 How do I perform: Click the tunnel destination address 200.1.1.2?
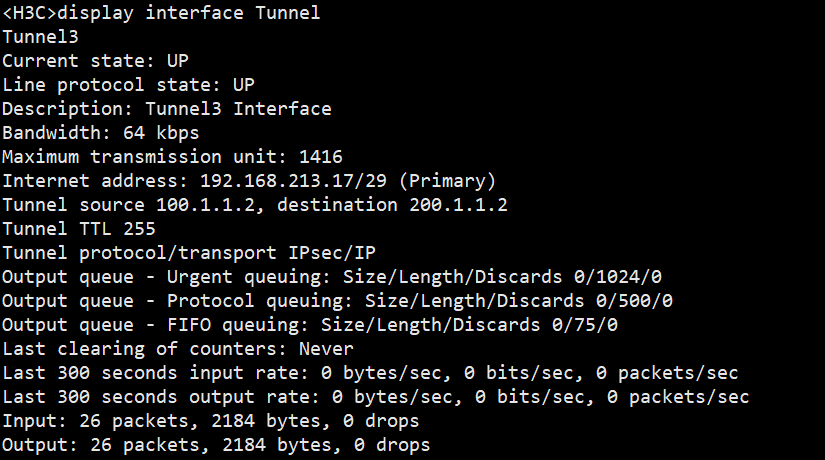pos(458,205)
